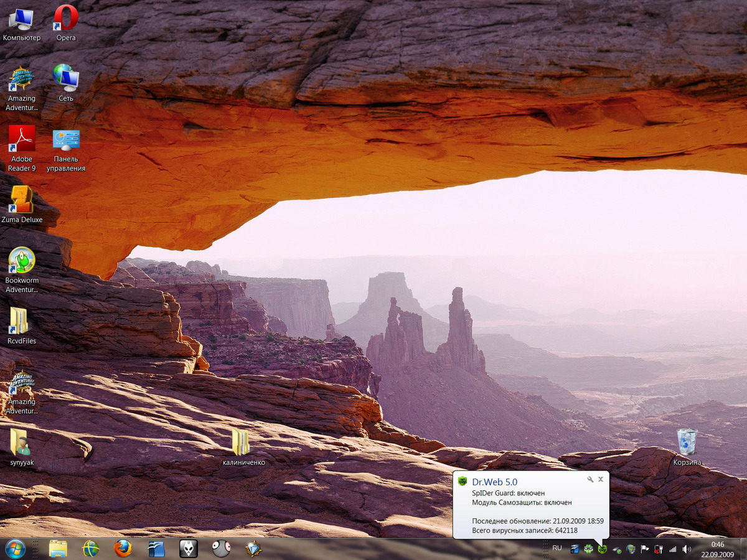
Task: Open Internet Explorer from the taskbar
Action: (91, 548)
